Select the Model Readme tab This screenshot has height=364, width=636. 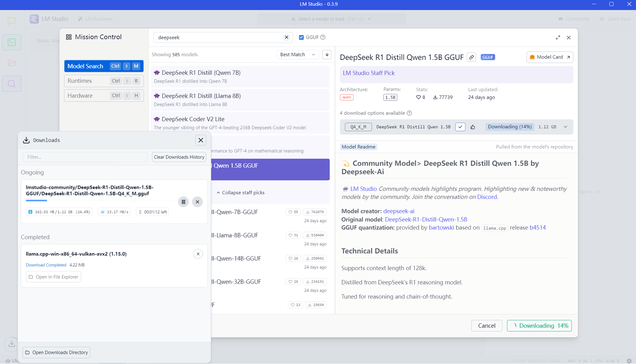point(358,147)
